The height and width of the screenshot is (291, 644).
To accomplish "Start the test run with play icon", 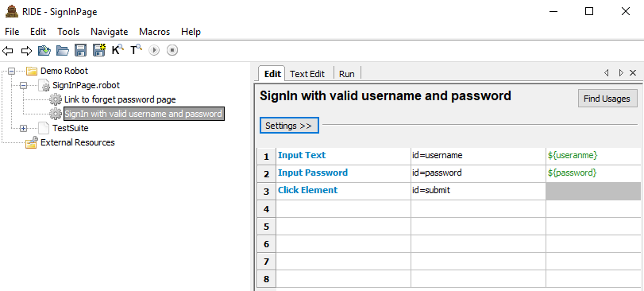I will click(154, 50).
